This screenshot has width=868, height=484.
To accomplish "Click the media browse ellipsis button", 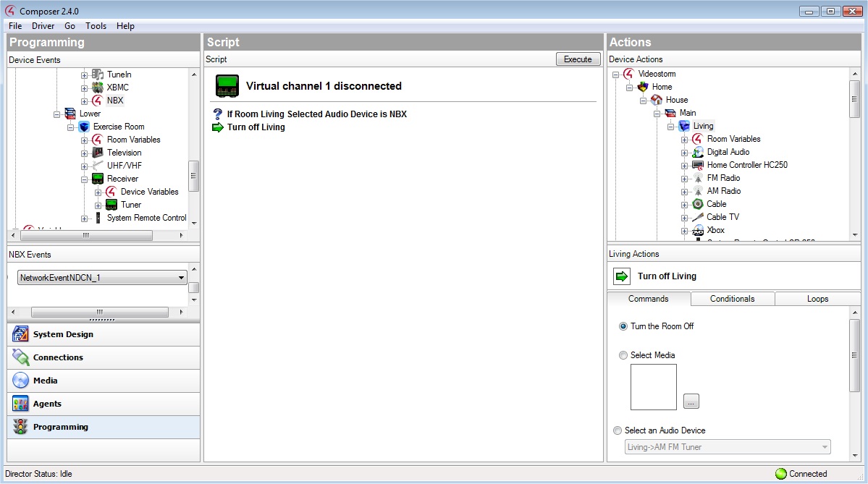I will pos(691,402).
